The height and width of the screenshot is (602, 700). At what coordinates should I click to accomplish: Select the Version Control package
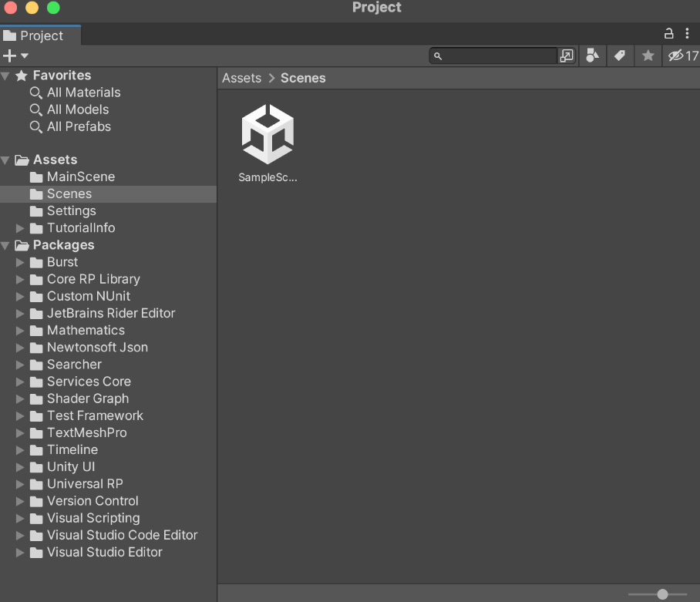108,501
